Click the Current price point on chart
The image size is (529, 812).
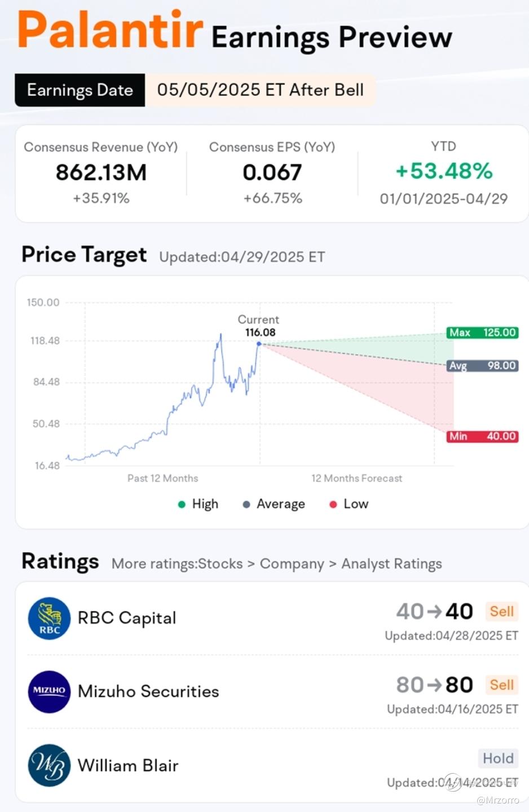click(259, 343)
